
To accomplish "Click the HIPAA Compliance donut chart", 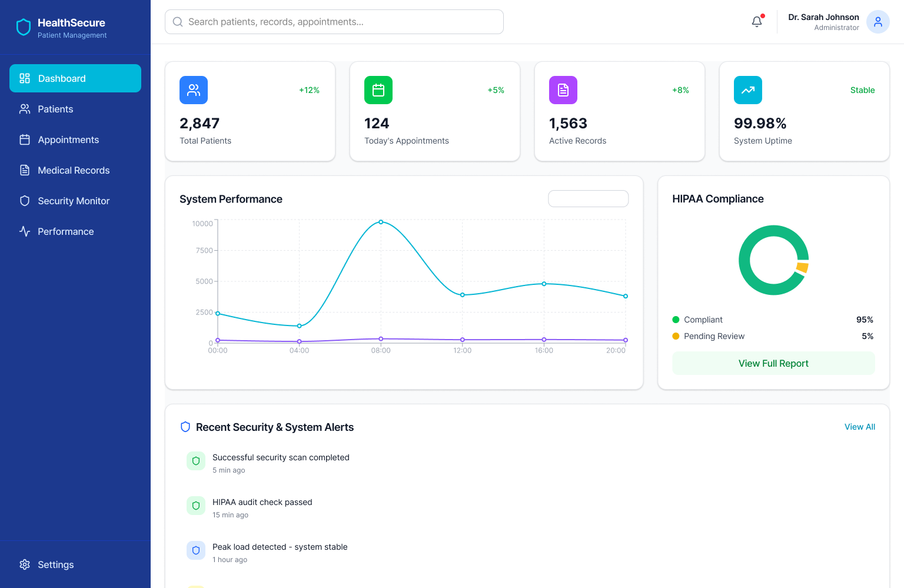I will 773,260.
